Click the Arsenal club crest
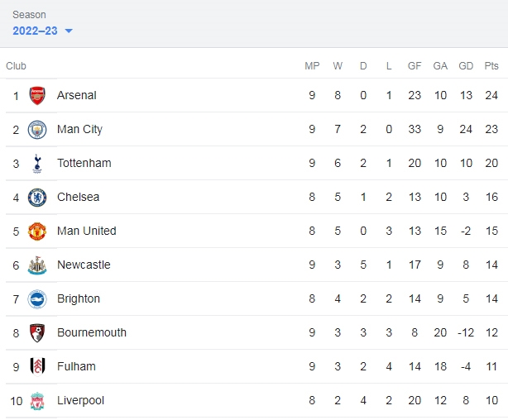Image resolution: width=508 pixels, height=420 pixels. [37, 96]
